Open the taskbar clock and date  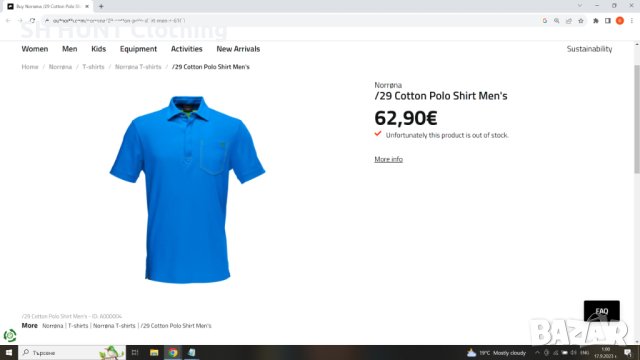tap(605, 353)
